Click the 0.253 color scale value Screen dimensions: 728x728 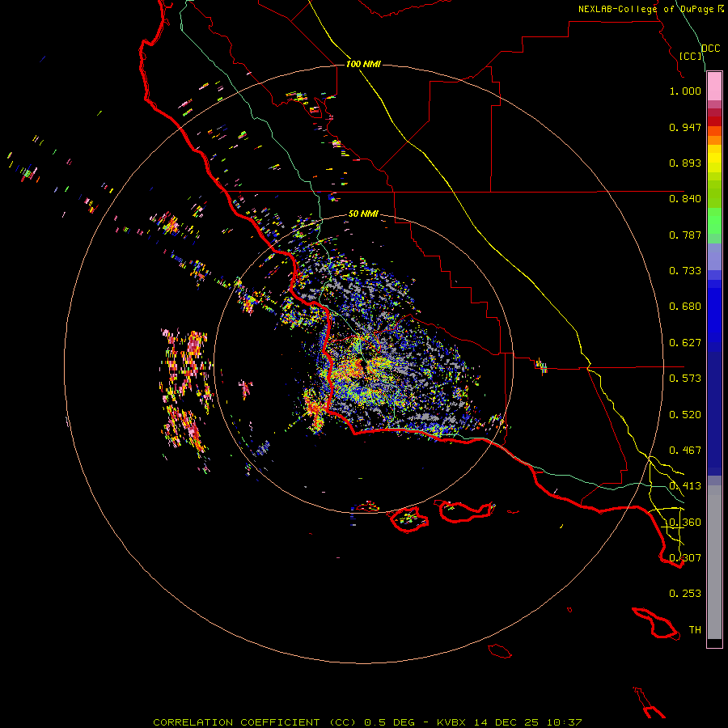click(685, 594)
